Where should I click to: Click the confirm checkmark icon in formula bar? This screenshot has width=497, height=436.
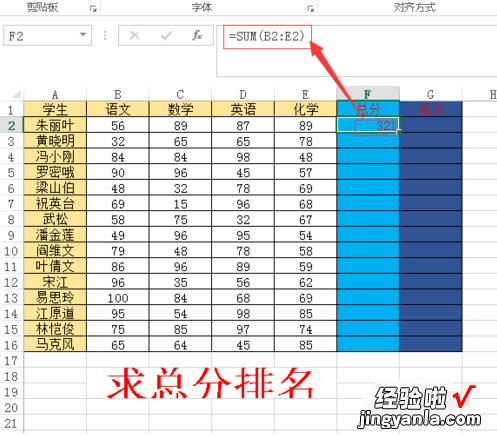pos(166,35)
